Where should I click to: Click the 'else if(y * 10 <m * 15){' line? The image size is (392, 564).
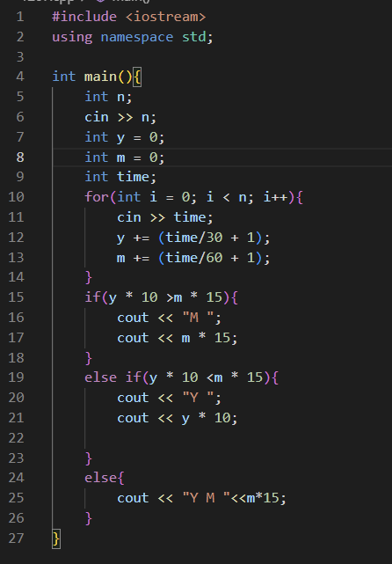coord(181,377)
